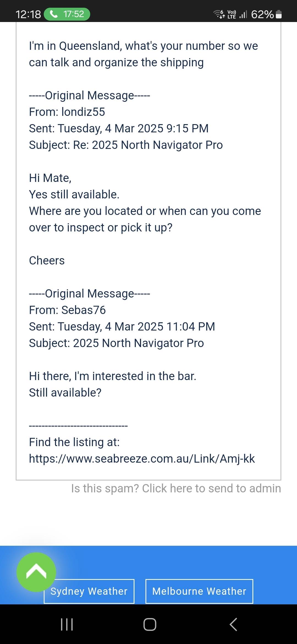Image resolution: width=297 pixels, height=644 pixels.
Task: Tap the VoLTE indicator icon
Action: 232,14
